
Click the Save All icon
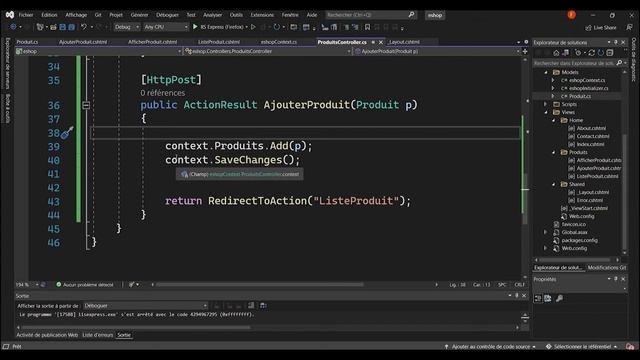[x=71, y=27]
